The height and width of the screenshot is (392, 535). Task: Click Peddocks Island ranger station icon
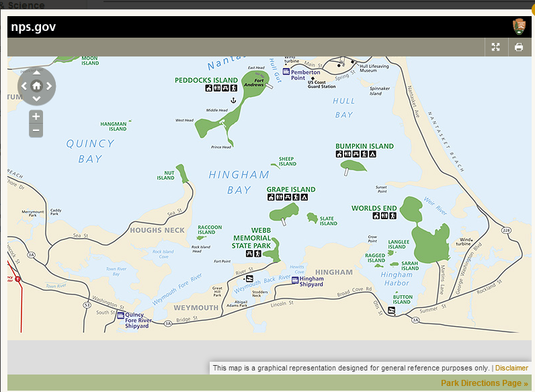pyautogui.click(x=209, y=88)
